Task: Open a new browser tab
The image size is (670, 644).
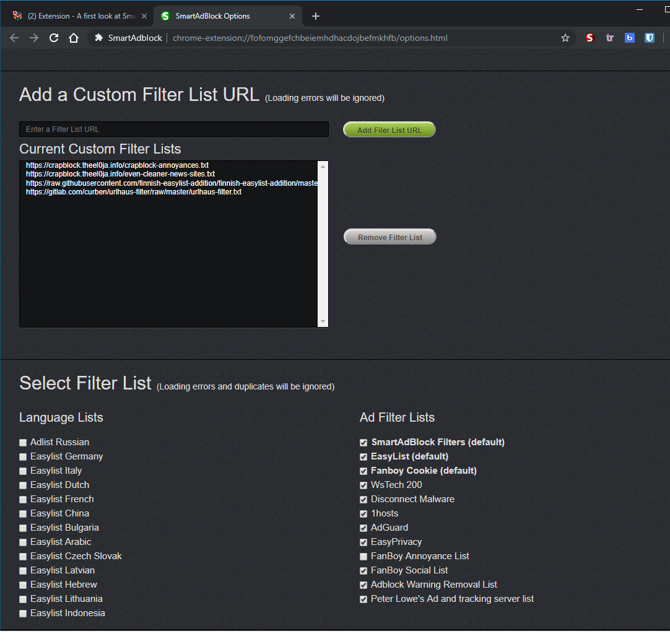Action: click(x=316, y=16)
